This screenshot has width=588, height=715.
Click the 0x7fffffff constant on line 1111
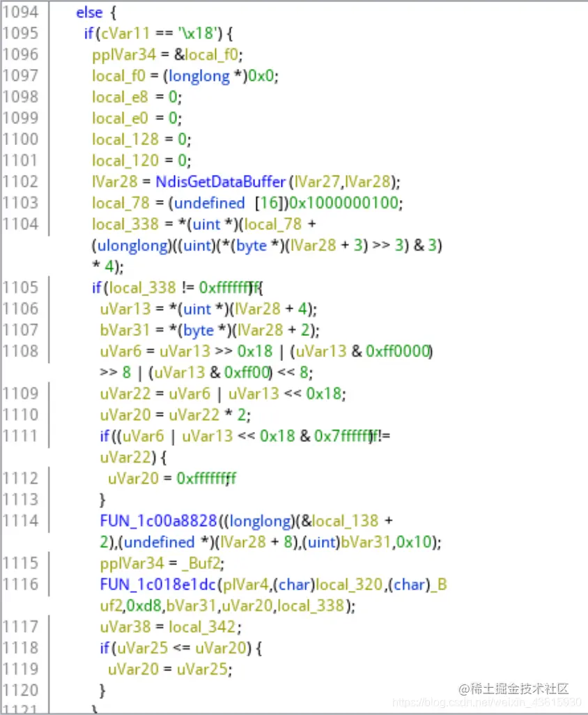click(x=345, y=436)
